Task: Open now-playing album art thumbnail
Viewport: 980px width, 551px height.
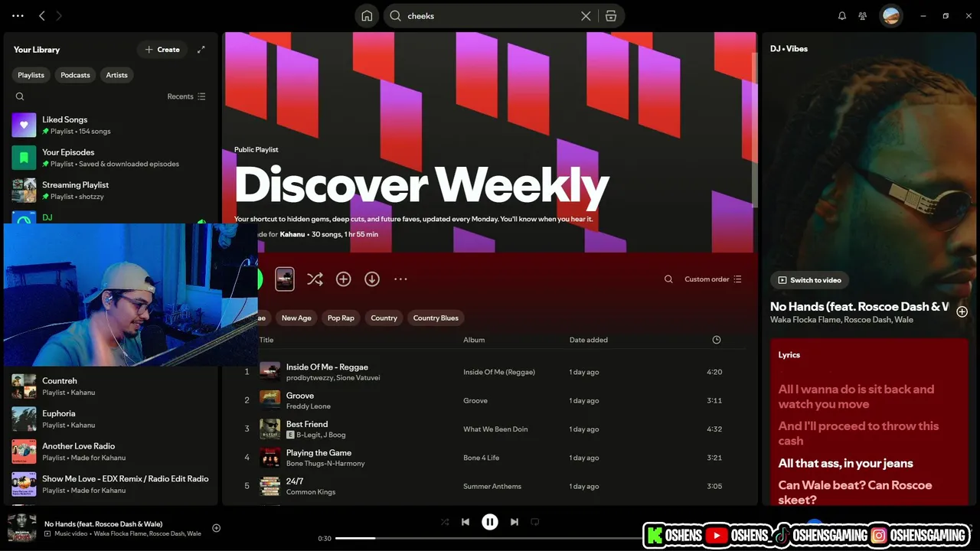Action: [21, 528]
